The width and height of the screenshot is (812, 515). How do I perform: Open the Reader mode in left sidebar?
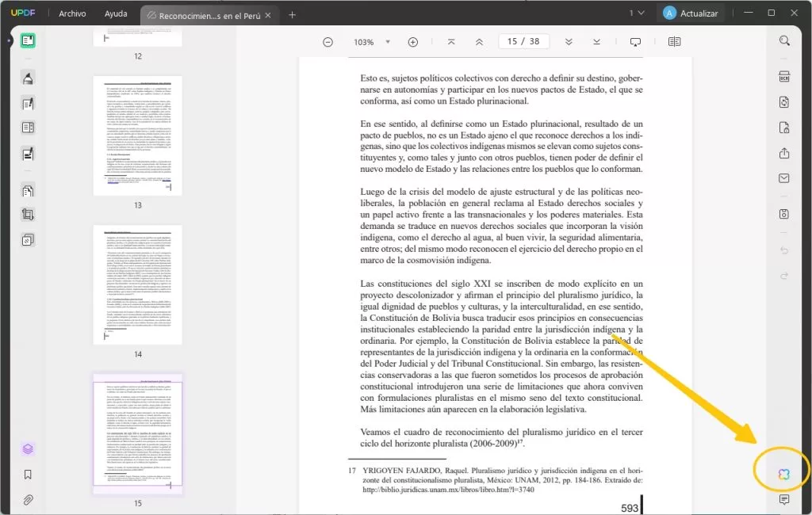tap(28, 40)
